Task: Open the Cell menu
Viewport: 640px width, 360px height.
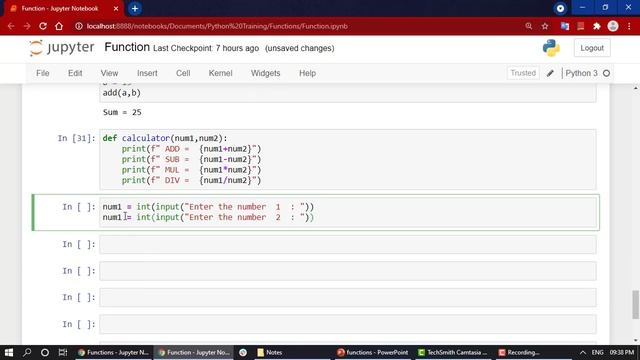Action: [183, 73]
